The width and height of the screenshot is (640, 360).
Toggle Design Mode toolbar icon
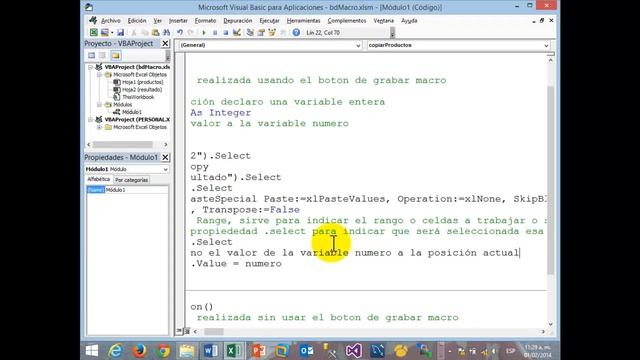236,33
